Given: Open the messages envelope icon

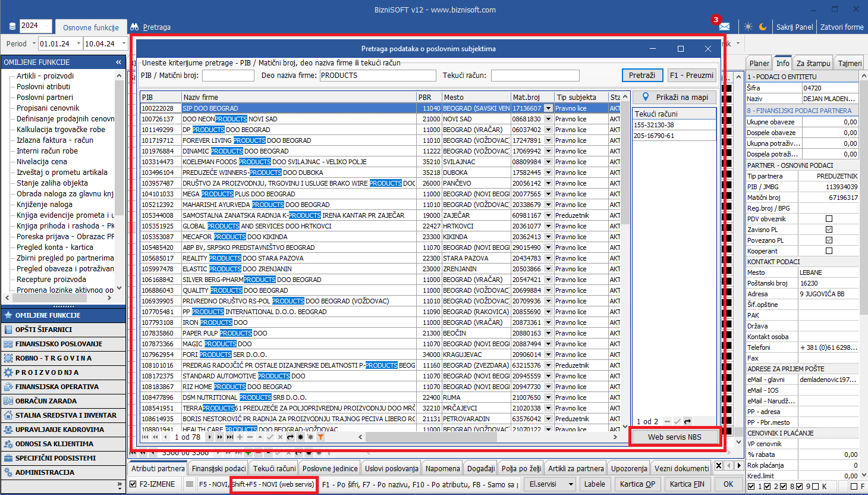Looking at the screenshot, I should pyautogui.click(x=724, y=27).
